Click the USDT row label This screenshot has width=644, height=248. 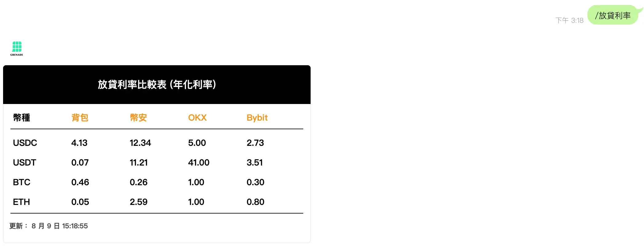25,162
